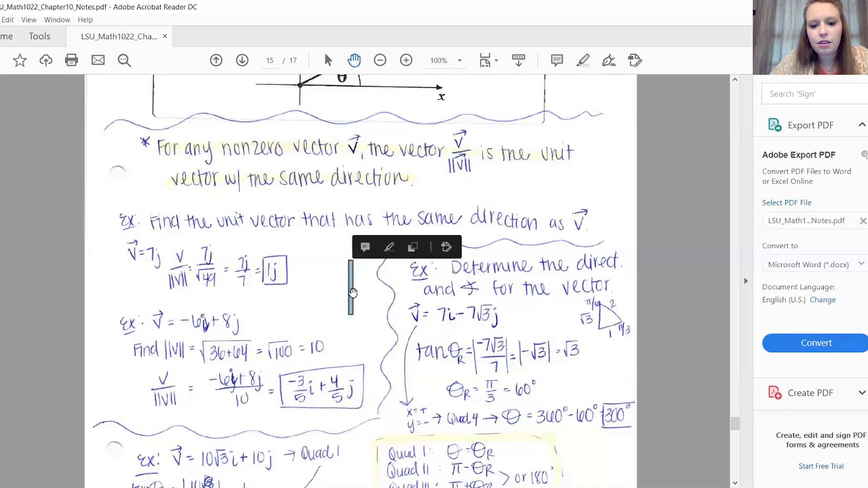Open fit page options icon
Image resolution: width=868 pixels, height=488 pixels.
(x=484, y=60)
